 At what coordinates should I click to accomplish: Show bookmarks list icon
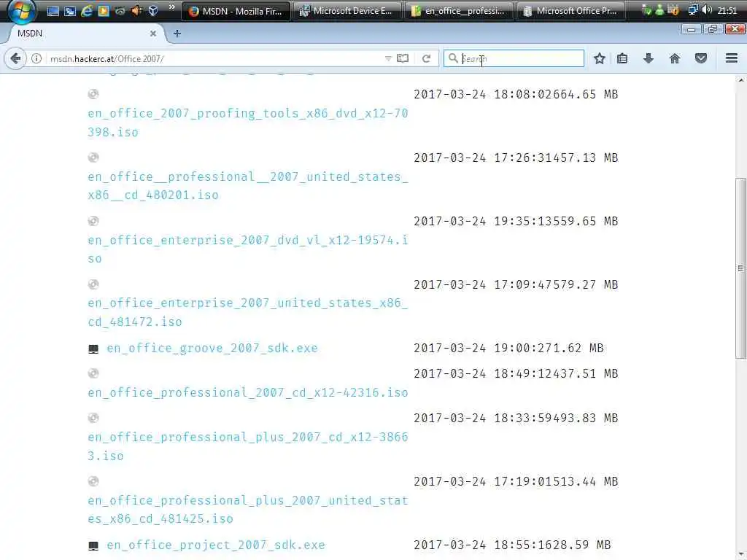point(622,58)
